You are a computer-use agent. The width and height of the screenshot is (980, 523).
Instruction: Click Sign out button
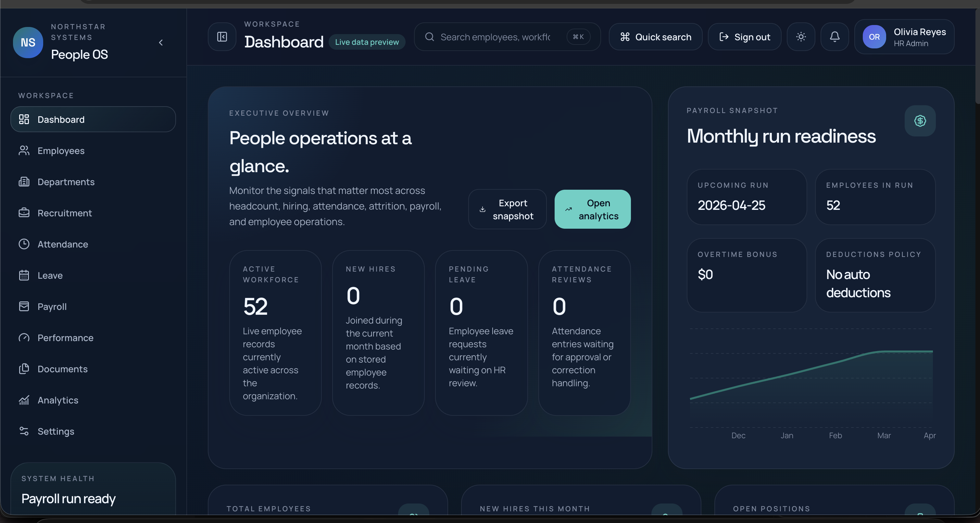click(x=744, y=36)
